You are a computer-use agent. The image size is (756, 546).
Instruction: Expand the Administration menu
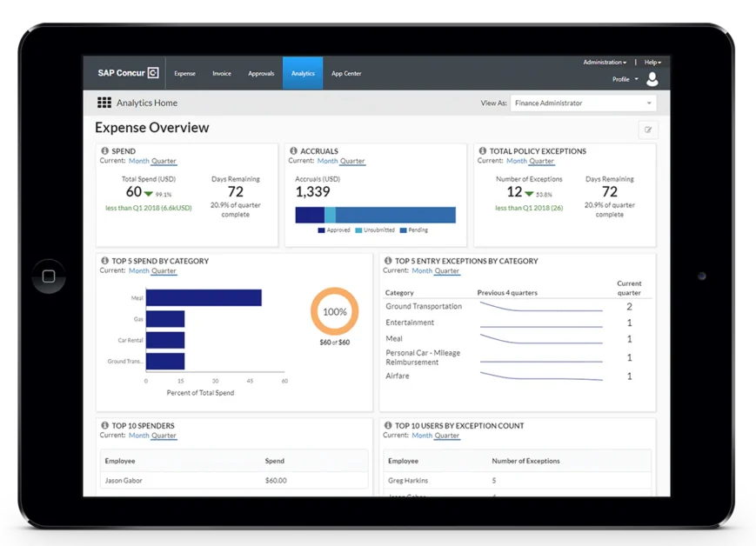[604, 63]
